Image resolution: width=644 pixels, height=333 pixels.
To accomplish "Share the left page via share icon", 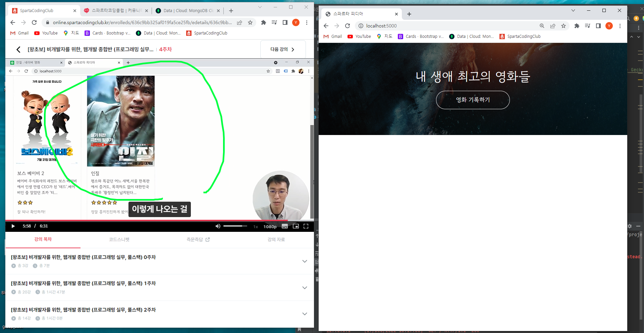I will click(239, 22).
